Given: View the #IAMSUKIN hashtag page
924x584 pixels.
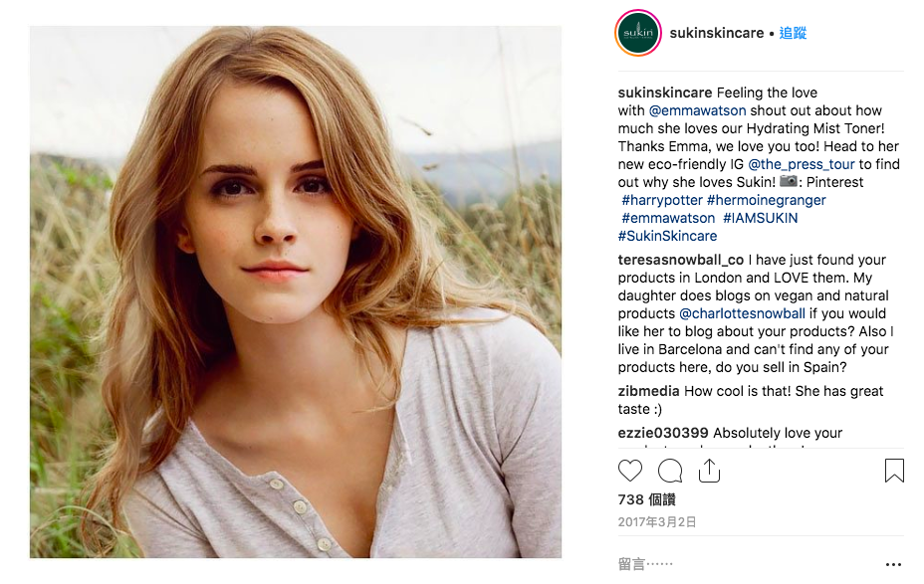Looking at the screenshot, I should pos(760,218).
